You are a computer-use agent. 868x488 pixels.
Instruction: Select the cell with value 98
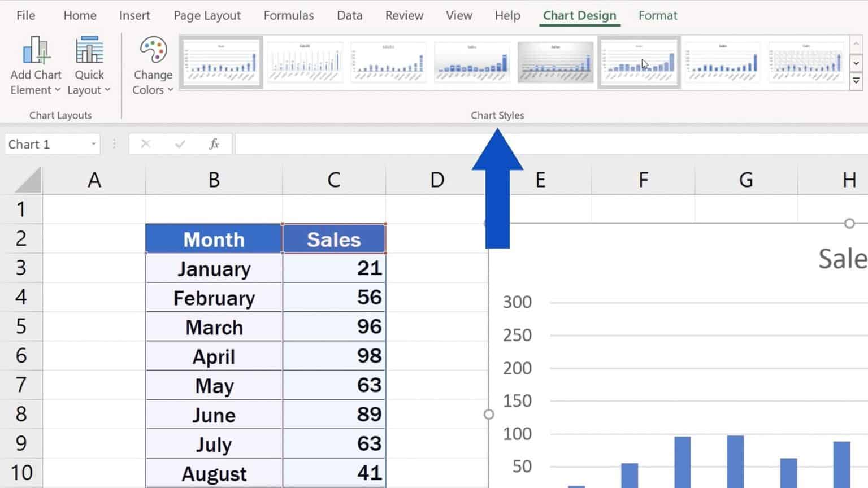[x=334, y=356]
